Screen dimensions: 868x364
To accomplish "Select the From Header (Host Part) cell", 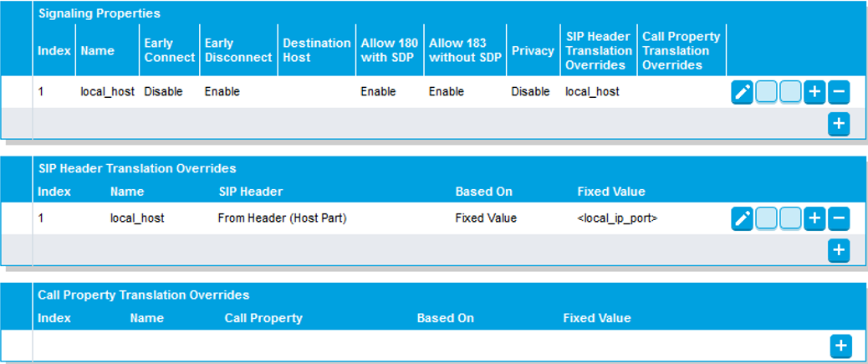I will click(282, 218).
